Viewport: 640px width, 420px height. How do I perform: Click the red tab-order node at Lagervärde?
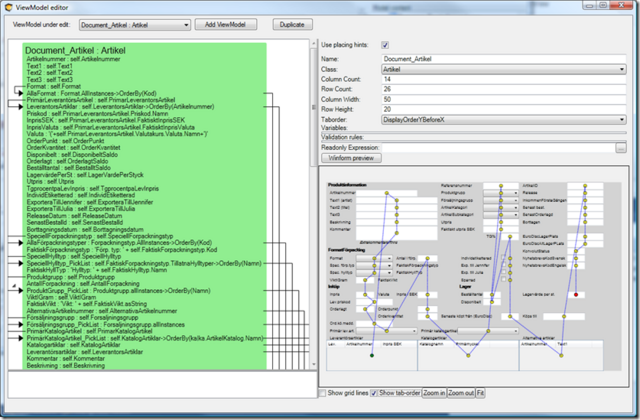pos(576,295)
